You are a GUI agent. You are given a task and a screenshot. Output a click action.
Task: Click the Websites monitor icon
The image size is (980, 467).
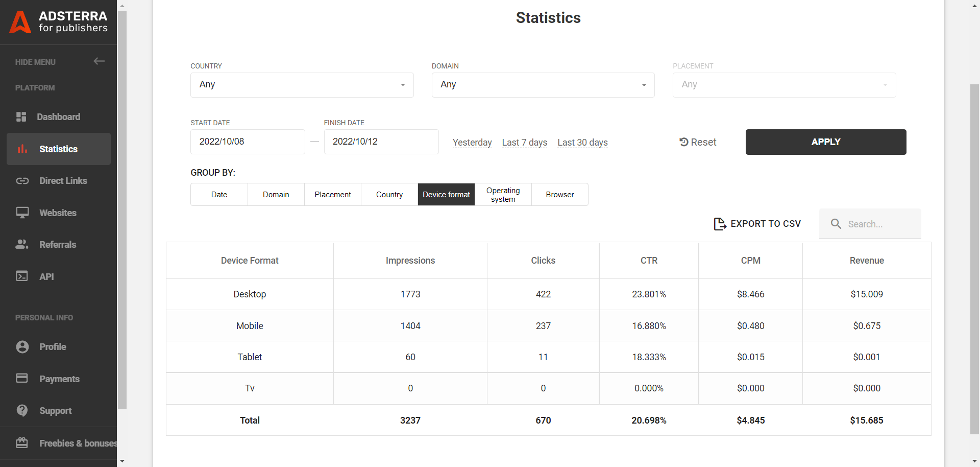pyautogui.click(x=22, y=213)
